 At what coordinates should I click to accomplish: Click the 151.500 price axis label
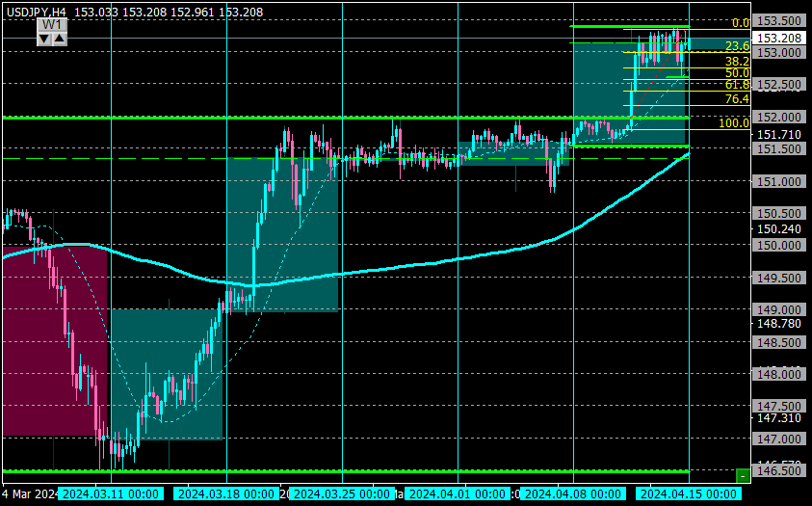pyautogui.click(x=779, y=149)
